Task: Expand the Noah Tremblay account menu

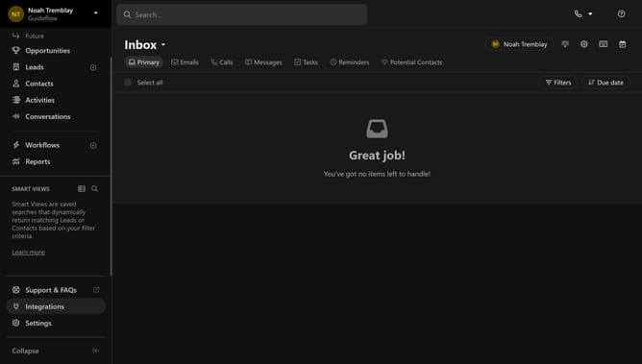Action: click(95, 12)
